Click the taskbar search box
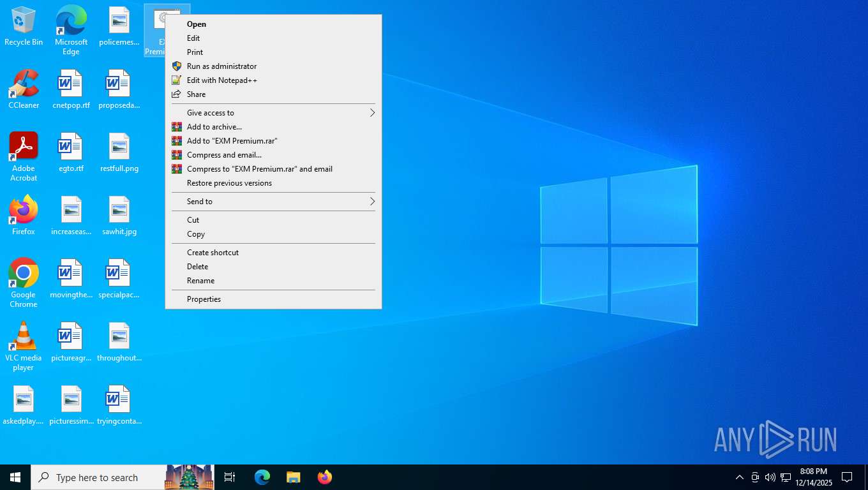The height and width of the screenshot is (490, 868). 123,477
